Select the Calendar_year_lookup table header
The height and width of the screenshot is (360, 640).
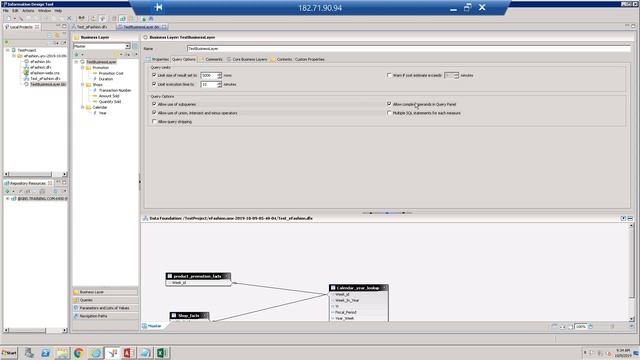(x=358, y=288)
